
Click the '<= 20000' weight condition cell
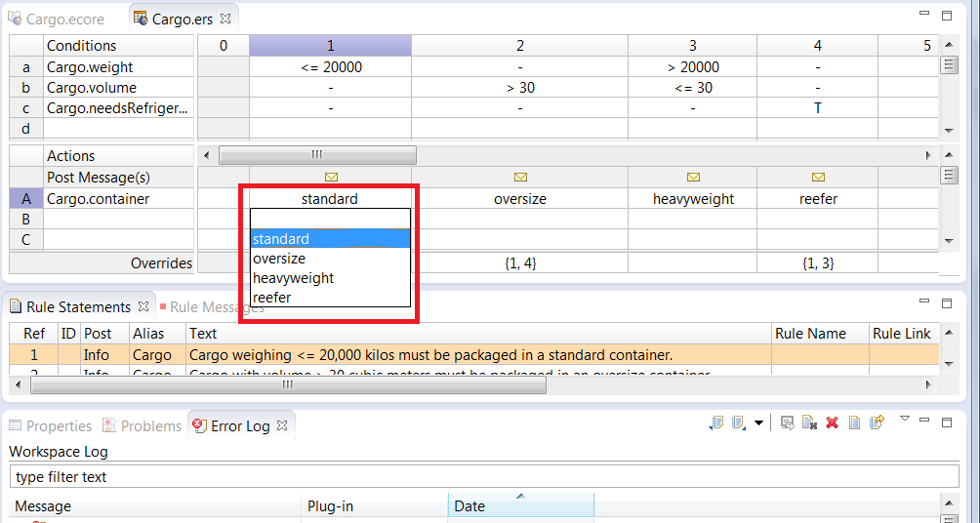330,67
